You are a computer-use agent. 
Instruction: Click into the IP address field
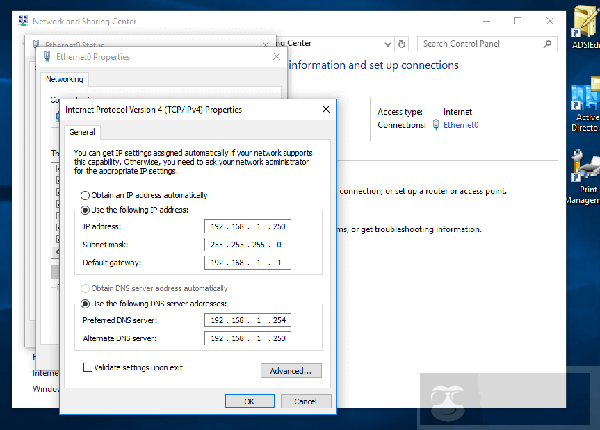247,226
